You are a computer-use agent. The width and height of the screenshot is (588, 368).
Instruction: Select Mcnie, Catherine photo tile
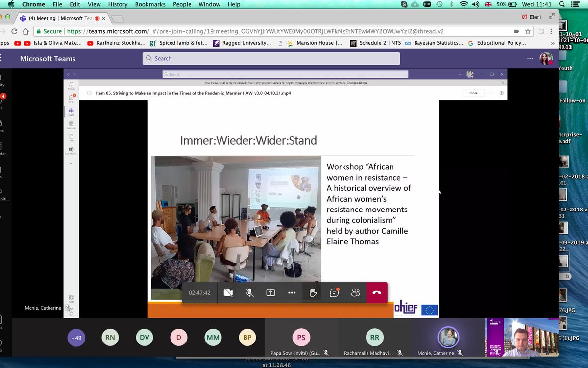pyautogui.click(x=448, y=338)
